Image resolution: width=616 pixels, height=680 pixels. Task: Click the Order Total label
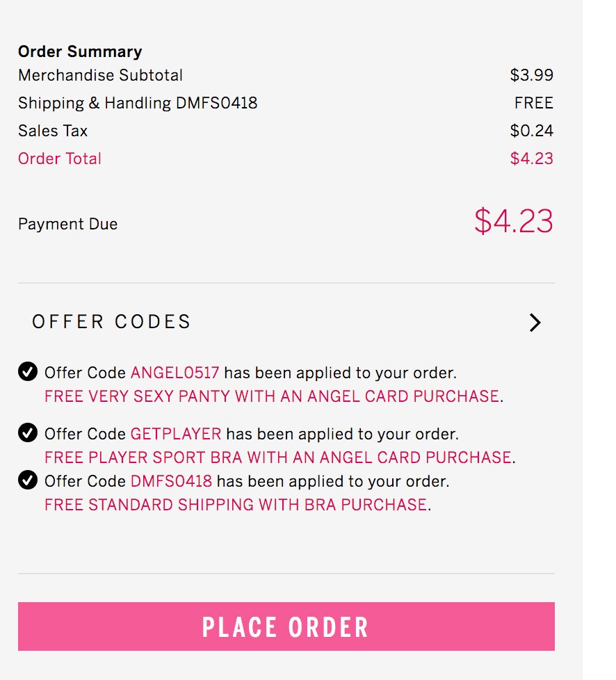click(60, 159)
